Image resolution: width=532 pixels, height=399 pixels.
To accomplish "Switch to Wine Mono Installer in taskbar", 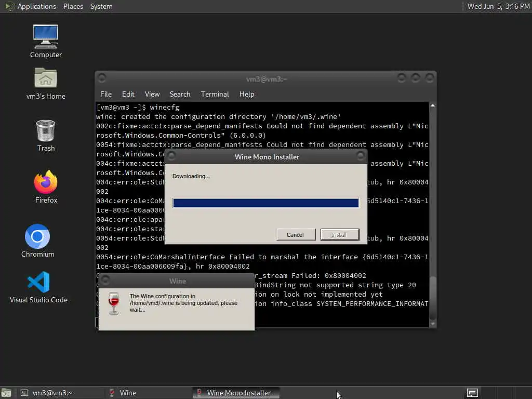I will [236, 393].
